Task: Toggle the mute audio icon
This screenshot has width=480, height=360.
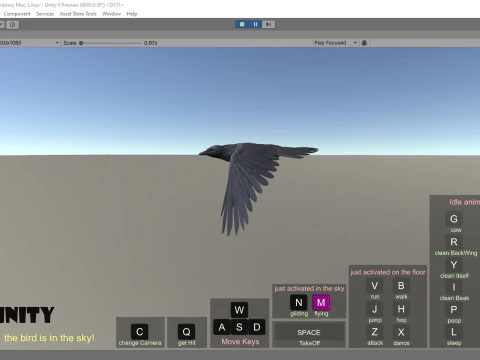Action: pos(364,43)
